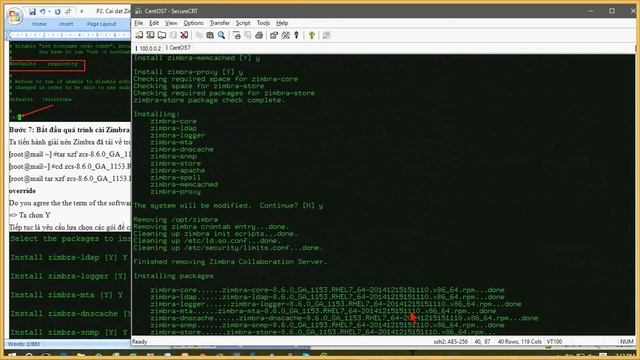Click 'Cleaning up /etc/security/limits.conf' line
Image resolution: width=640 pixels, height=360 pixels.
pyautogui.click(x=228, y=248)
